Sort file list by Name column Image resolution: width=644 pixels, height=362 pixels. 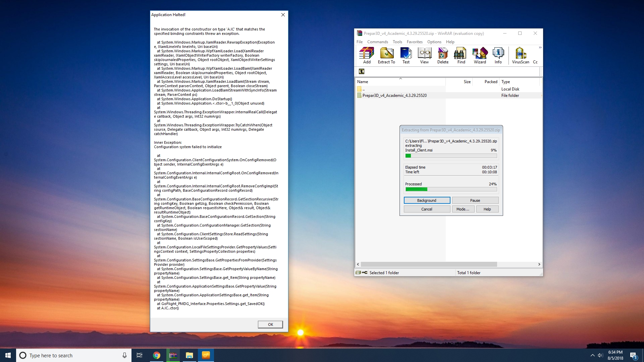click(363, 82)
